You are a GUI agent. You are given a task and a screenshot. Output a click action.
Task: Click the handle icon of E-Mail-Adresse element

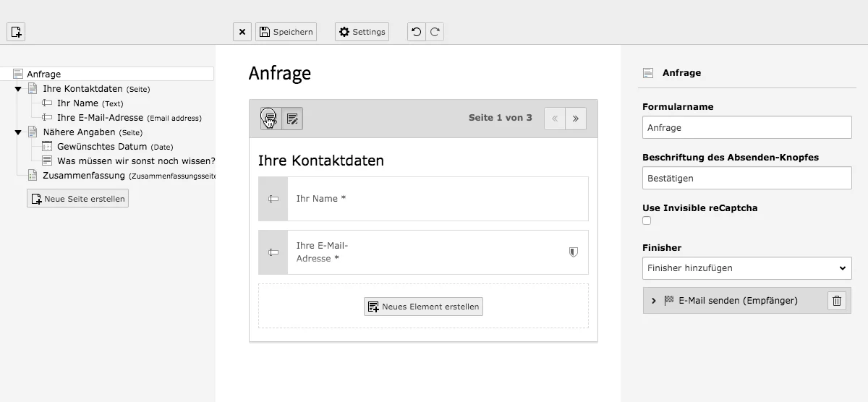[x=273, y=252]
